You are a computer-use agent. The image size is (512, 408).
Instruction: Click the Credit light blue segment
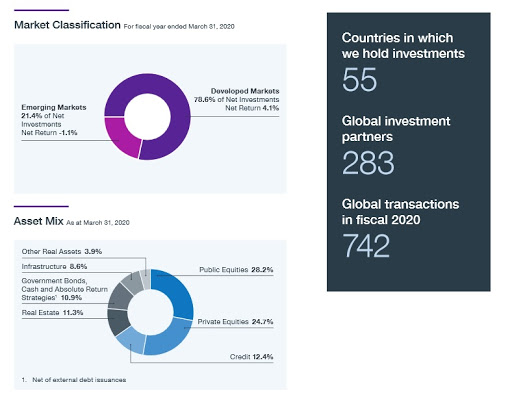point(131,340)
